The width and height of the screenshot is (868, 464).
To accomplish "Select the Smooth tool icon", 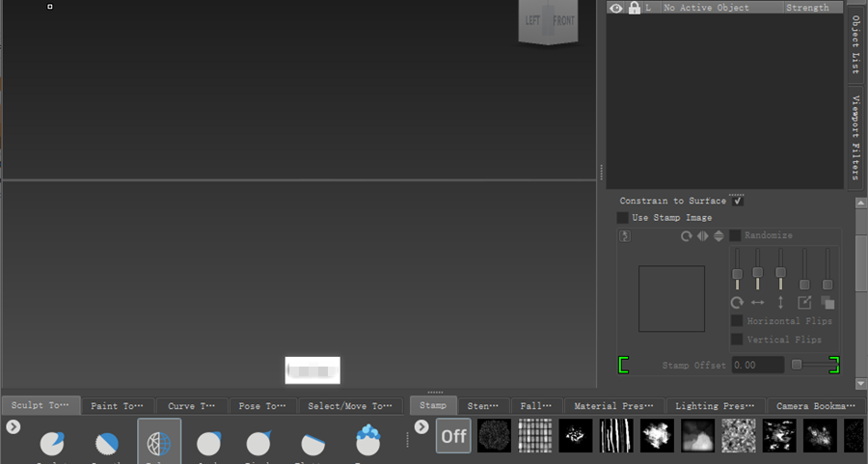I will click(x=107, y=443).
